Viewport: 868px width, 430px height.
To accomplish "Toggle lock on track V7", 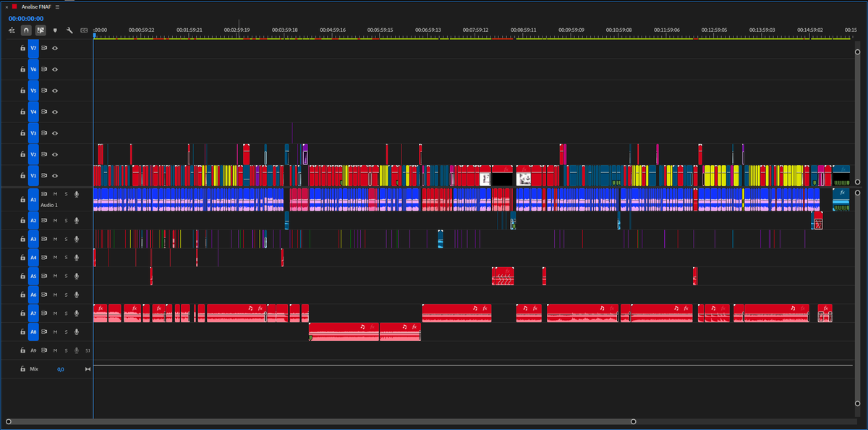I will point(23,48).
